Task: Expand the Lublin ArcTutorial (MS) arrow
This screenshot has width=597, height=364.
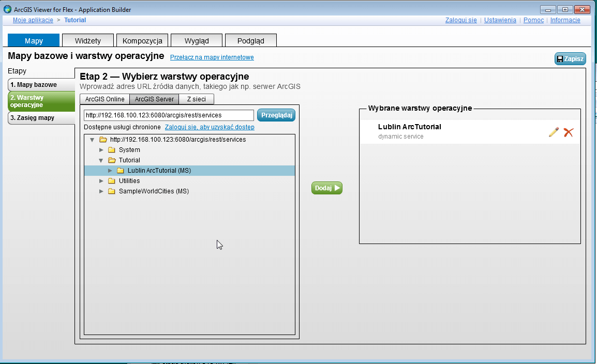Action: click(110, 171)
